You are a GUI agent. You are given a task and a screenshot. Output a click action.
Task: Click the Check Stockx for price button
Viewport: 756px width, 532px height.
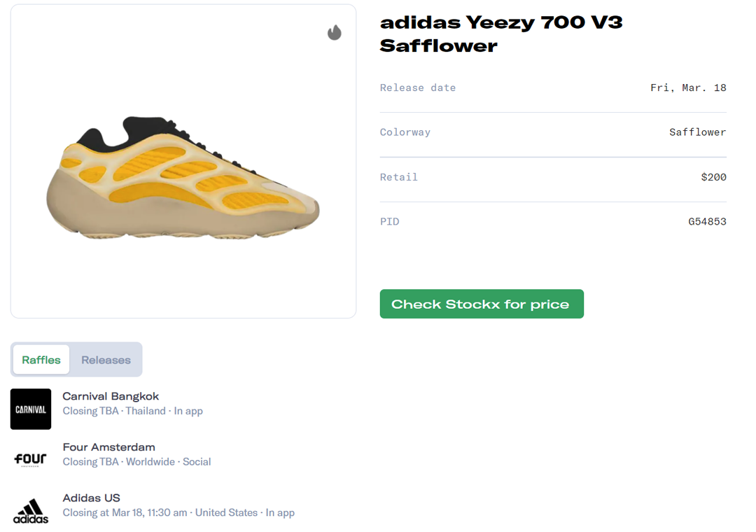pos(482,304)
